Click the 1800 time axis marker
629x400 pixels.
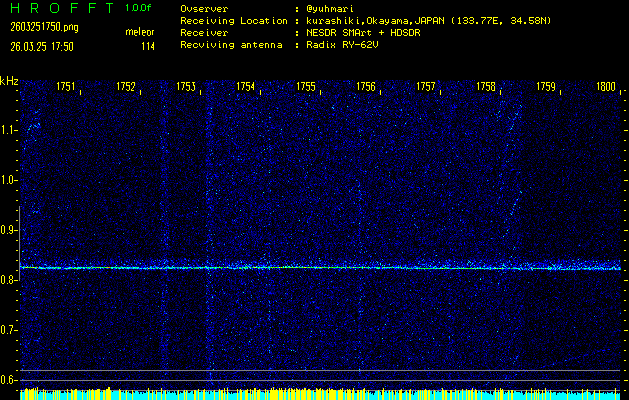coord(606,87)
